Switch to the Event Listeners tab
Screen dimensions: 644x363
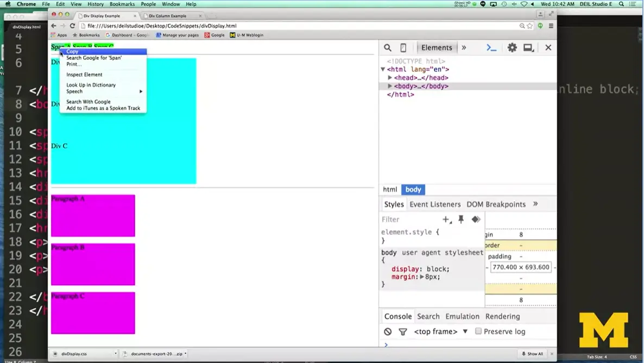435,204
